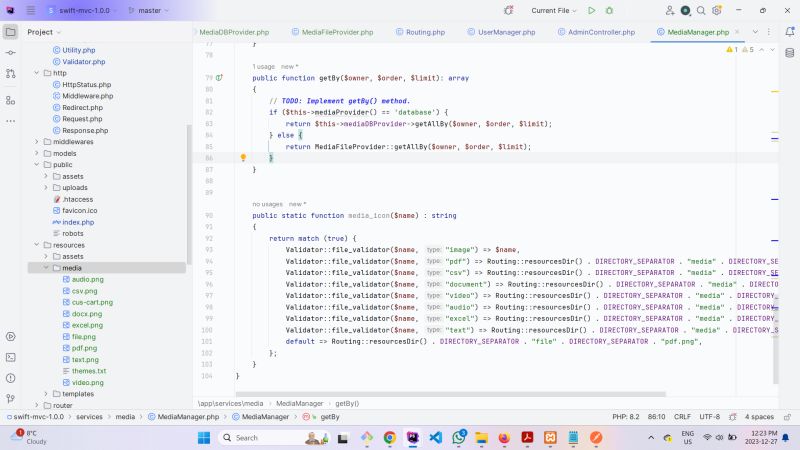Open the Problems tool window
The height and width of the screenshot is (450, 800).
[x=10, y=376]
